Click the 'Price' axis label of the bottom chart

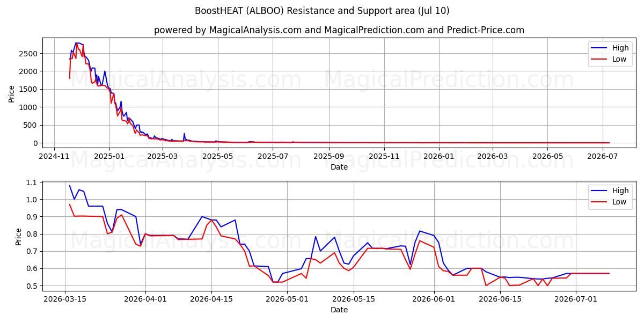[19, 237]
